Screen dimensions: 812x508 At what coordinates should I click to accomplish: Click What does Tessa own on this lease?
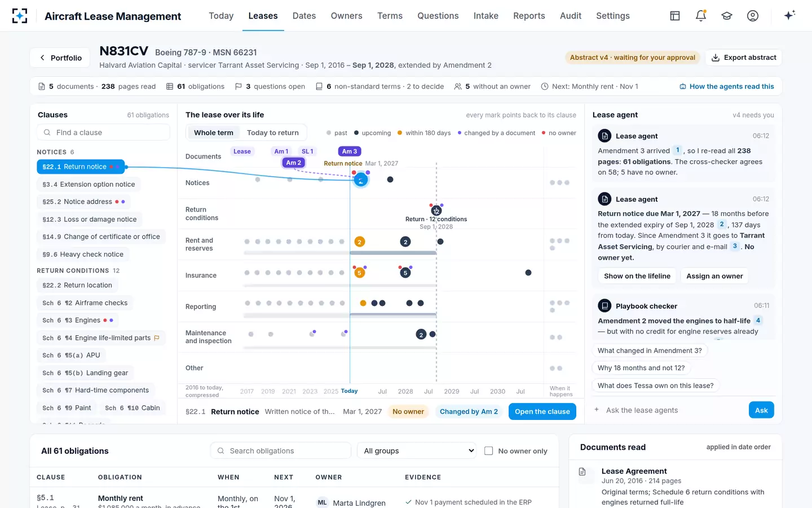pos(656,386)
